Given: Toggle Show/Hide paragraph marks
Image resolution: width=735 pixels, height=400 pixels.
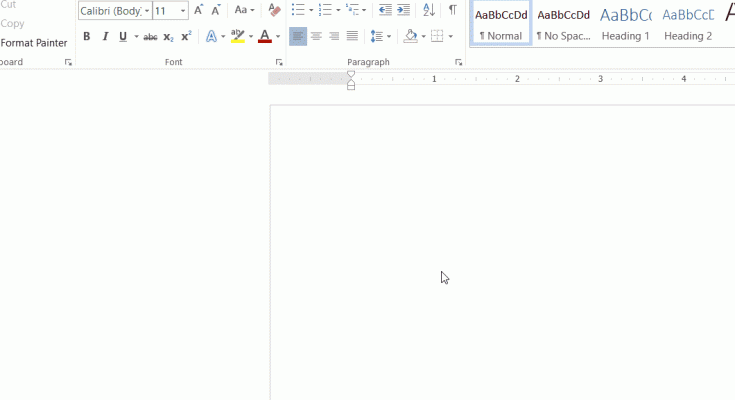Looking at the screenshot, I should click(452, 10).
